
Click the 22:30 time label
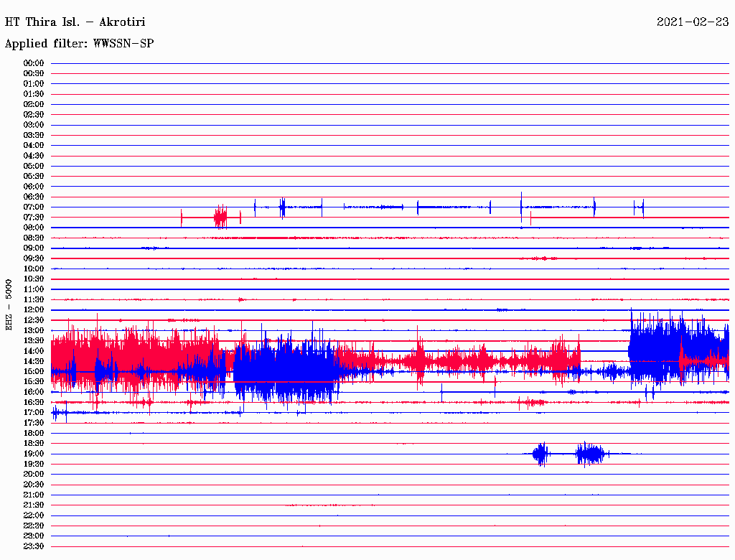tap(34, 526)
